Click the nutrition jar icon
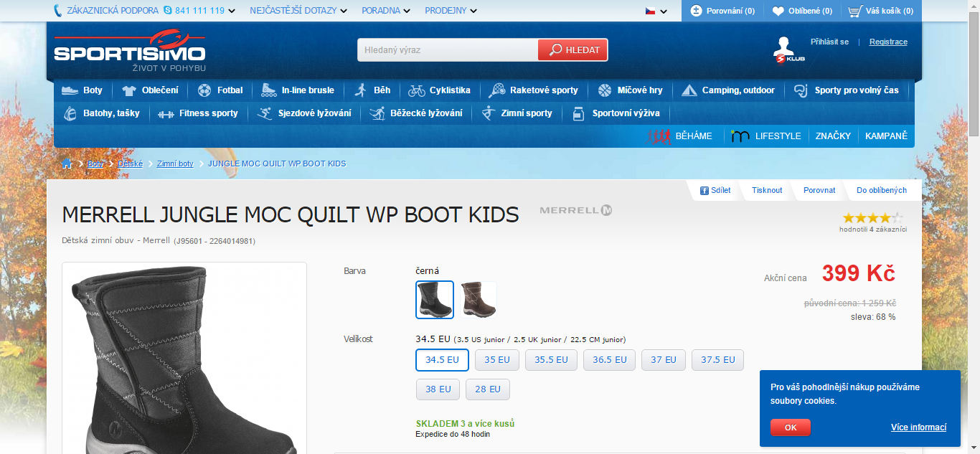Viewport: 980px width, 454px height. click(578, 113)
